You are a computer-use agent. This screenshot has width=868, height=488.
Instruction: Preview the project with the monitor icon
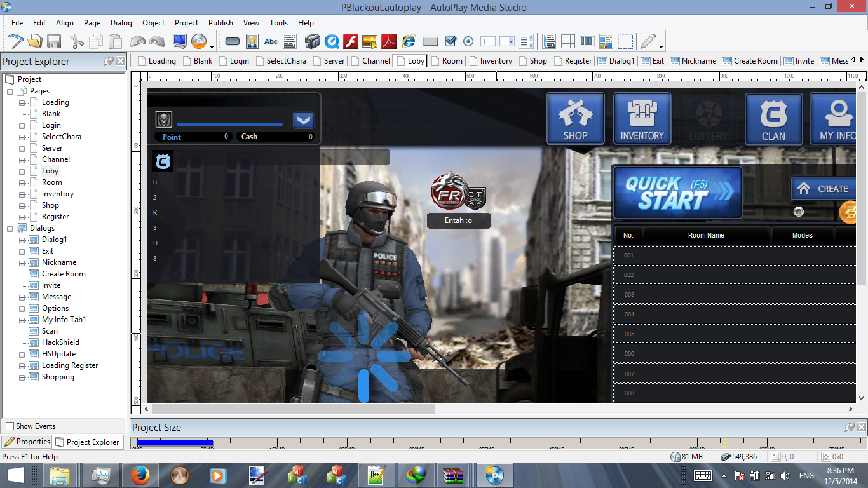click(180, 42)
